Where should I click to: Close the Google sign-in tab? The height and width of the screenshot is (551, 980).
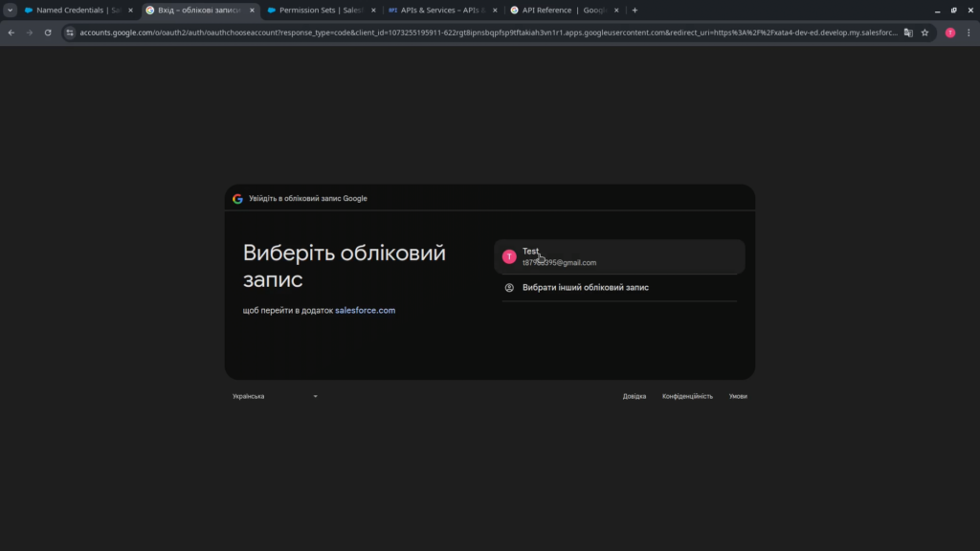(x=252, y=10)
